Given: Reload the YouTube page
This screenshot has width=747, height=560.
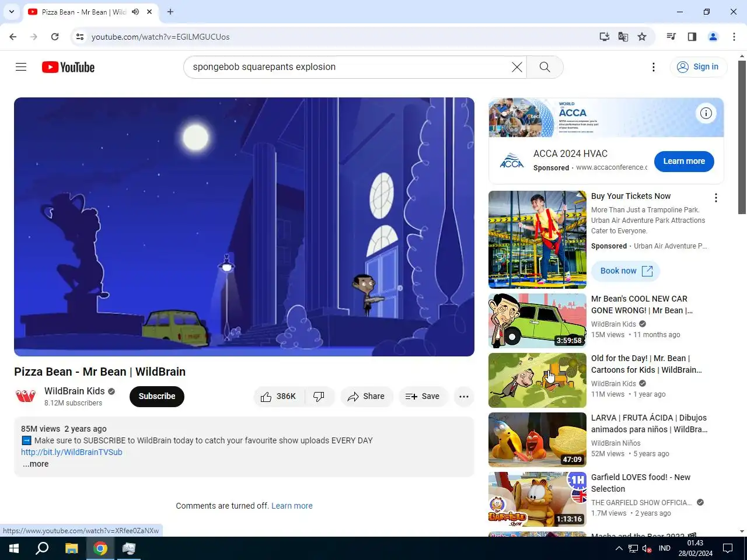Looking at the screenshot, I should (x=55, y=37).
